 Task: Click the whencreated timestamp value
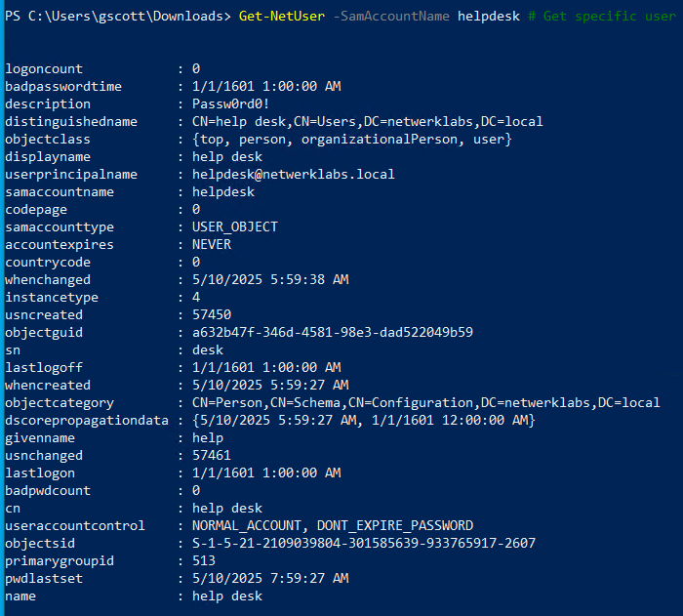270,385
